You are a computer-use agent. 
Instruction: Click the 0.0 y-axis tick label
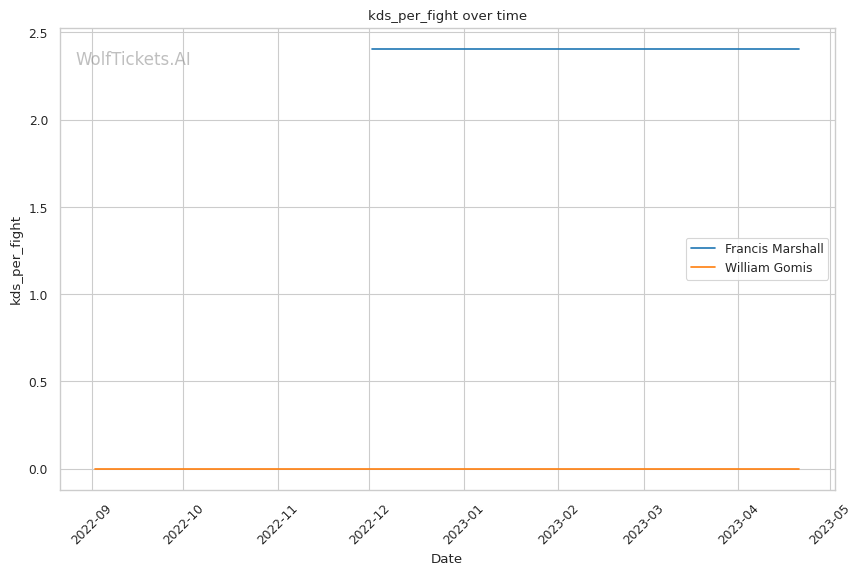click(39, 469)
